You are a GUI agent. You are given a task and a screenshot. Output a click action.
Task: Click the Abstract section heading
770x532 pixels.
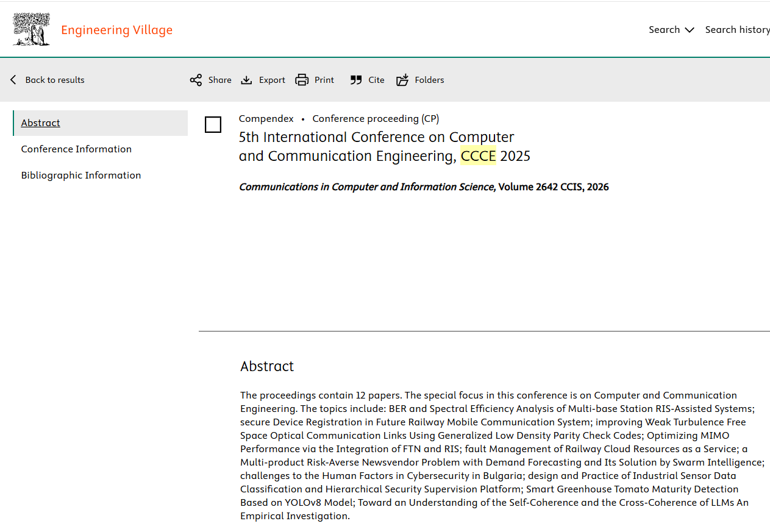(x=267, y=366)
